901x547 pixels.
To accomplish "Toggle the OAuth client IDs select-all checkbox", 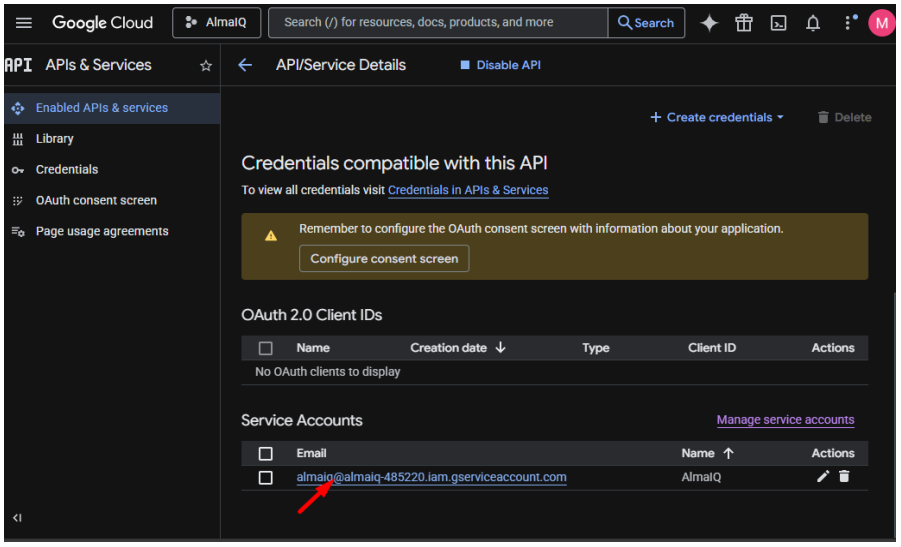I will 265,348.
